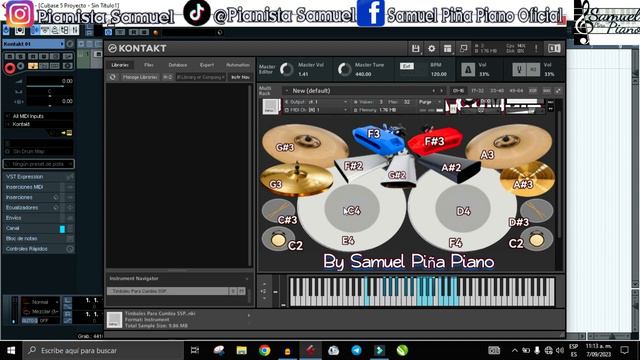Hit the D4 timbale center
The width and height of the screenshot is (640, 360).
(x=463, y=209)
